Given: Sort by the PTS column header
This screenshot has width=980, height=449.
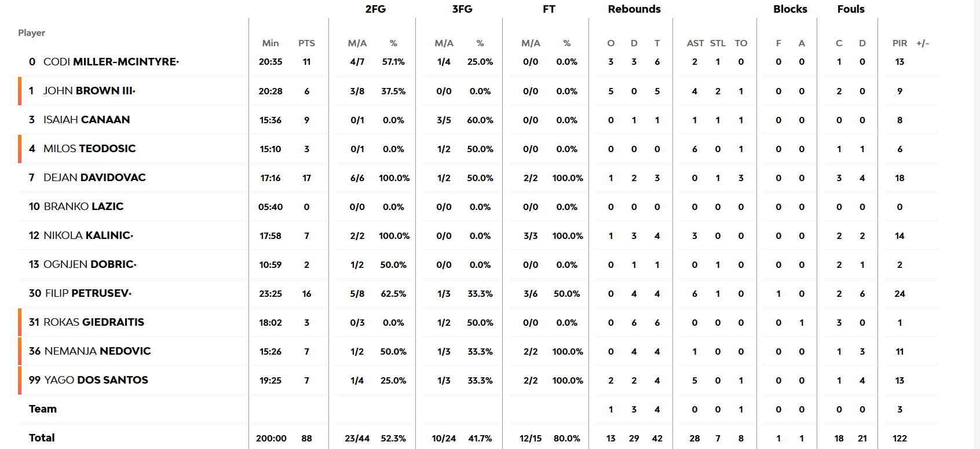Looking at the screenshot, I should [x=306, y=43].
